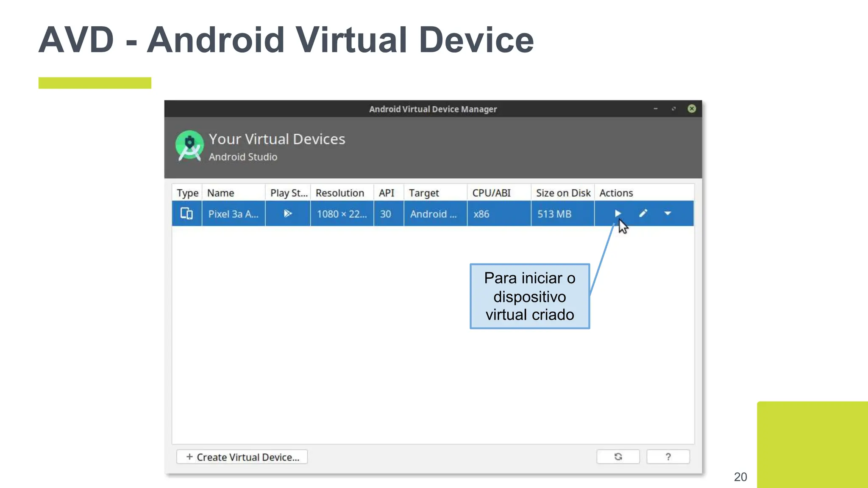The height and width of the screenshot is (488, 868).
Task: Sort by the Name column header
Action: tap(234, 193)
